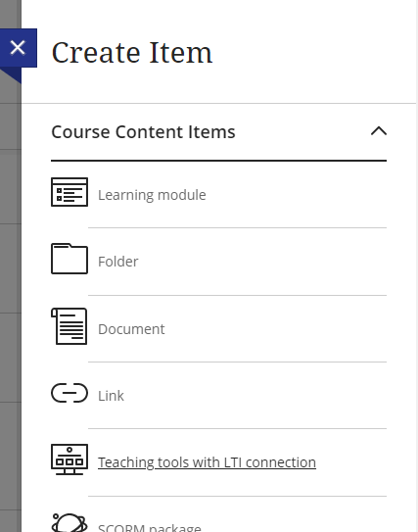418x532 pixels.
Task: Click the SCORM package planet icon
Action: tap(70, 522)
